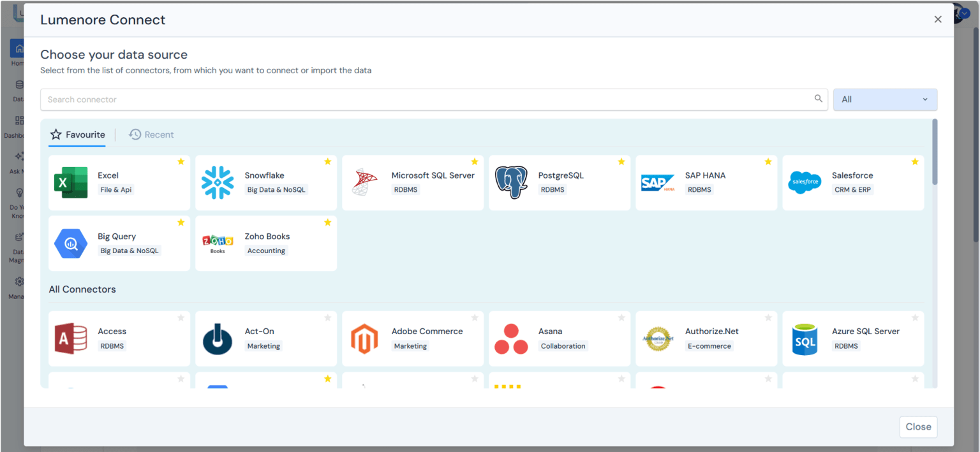Open the PostgreSQL connector
Image resolution: width=980 pixels, height=452 pixels.
tap(559, 182)
